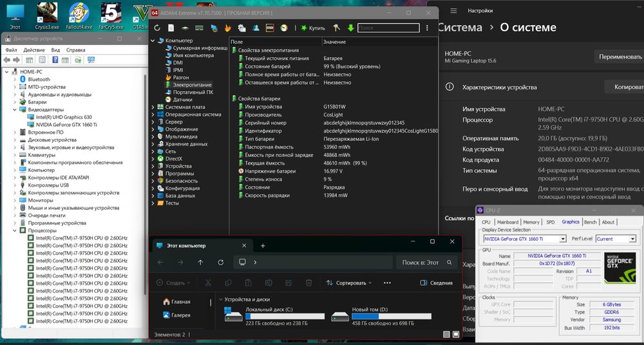Toggle the Сведения details pane
This screenshot has width=644, height=345.
pos(436,283)
